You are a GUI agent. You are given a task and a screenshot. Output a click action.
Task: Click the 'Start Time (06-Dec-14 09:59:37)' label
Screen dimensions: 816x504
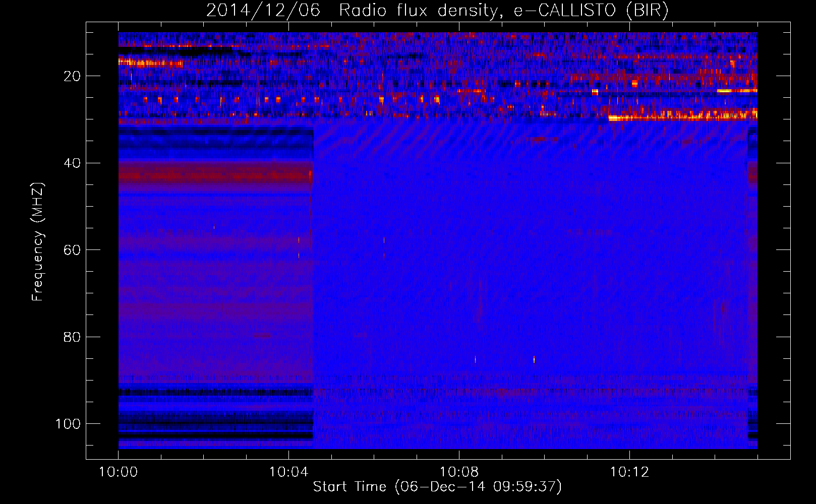[x=437, y=487]
